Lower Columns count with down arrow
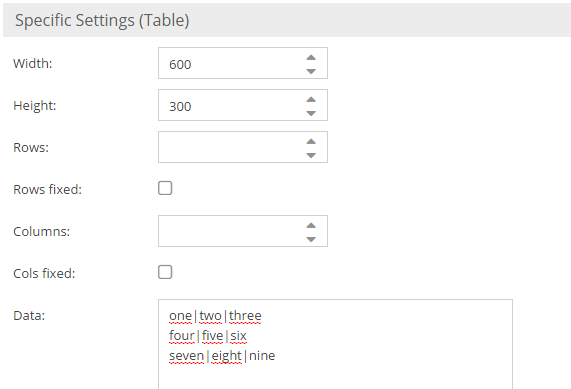Viewport: 571px width, 389px height. (311, 239)
